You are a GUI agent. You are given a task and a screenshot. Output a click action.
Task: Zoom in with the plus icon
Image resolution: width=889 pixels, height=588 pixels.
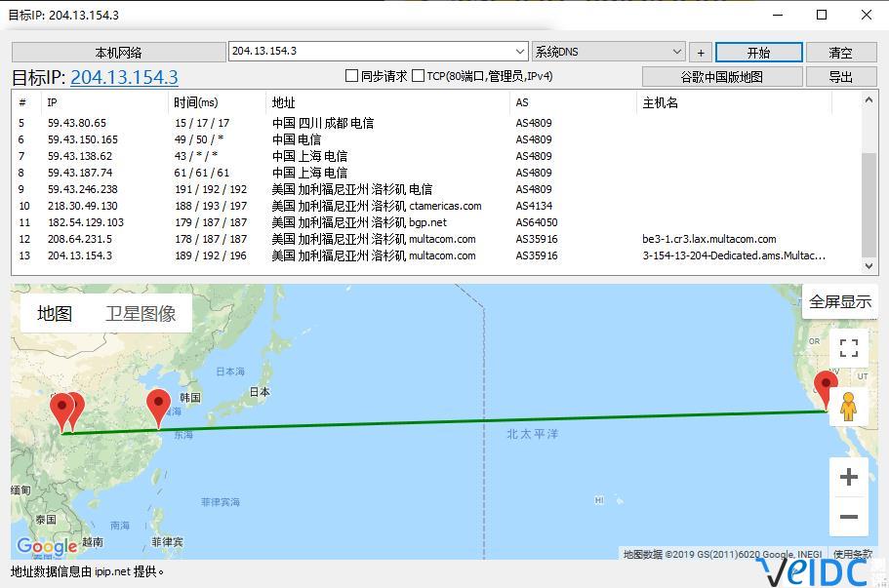[849, 477]
